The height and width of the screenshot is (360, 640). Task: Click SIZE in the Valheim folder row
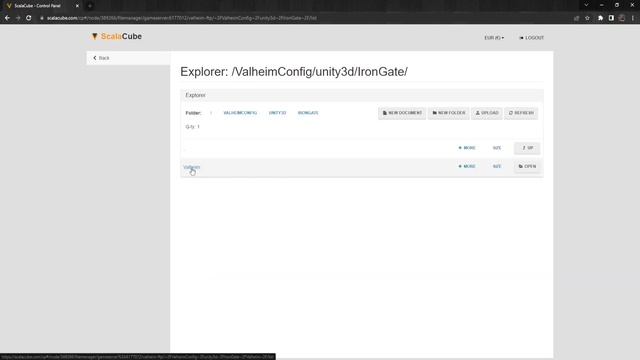click(497, 167)
